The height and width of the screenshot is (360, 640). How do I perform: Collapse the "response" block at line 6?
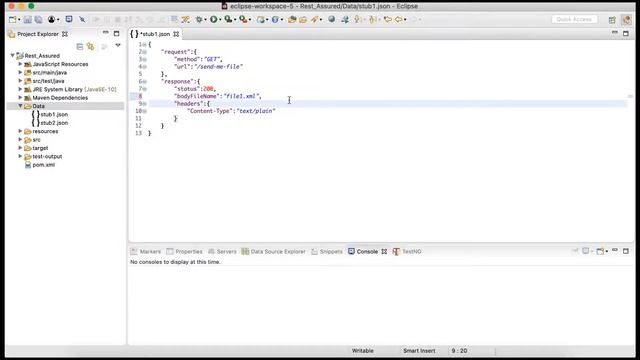pyautogui.click(x=144, y=81)
